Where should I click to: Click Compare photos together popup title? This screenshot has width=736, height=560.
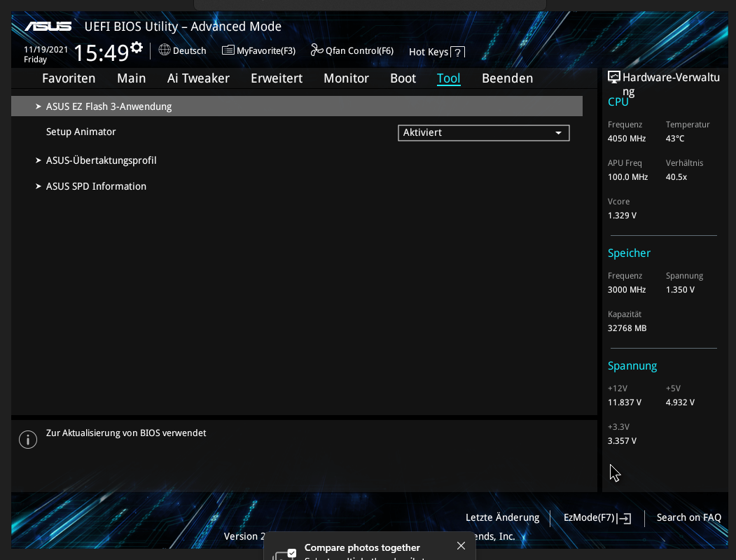[x=362, y=547]
